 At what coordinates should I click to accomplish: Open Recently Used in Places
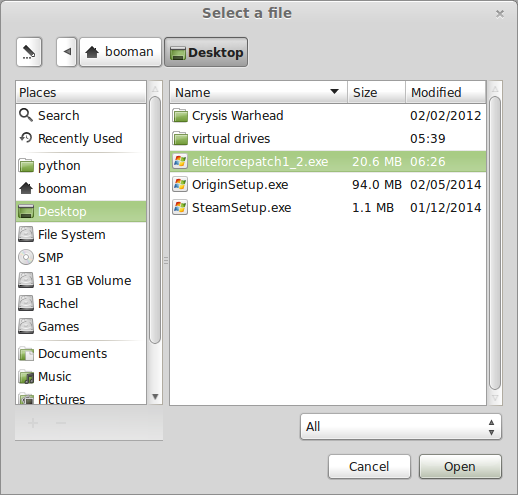81,138
